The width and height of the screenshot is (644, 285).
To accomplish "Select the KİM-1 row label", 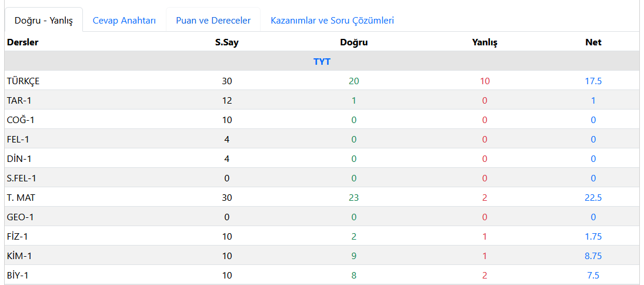I will [x=19, y=256].
